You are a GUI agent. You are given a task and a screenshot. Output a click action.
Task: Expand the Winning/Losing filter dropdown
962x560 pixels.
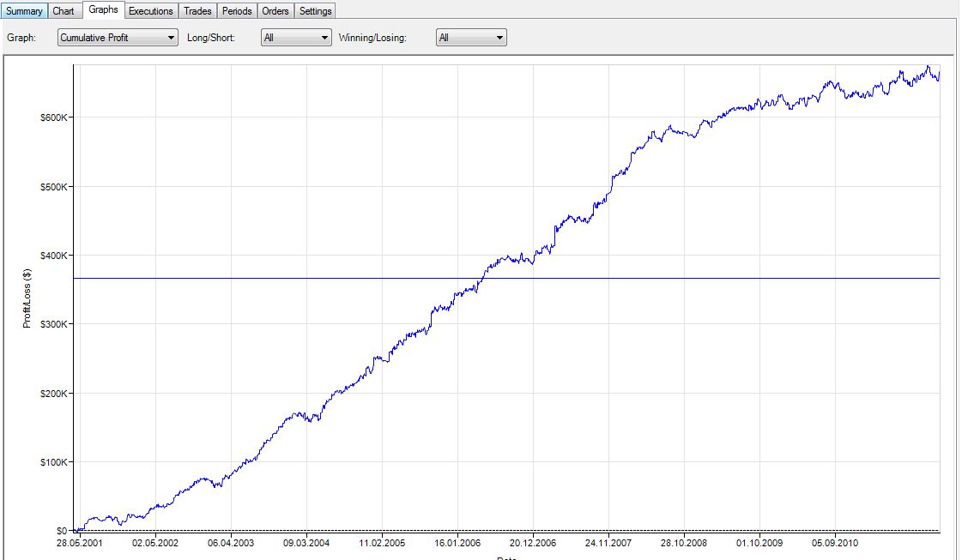[x=471, y=39]
